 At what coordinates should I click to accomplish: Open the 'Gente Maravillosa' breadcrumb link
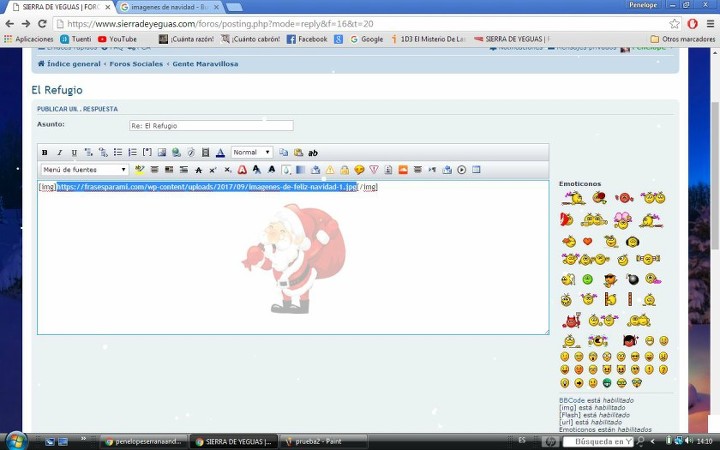[x=205, y=64]
